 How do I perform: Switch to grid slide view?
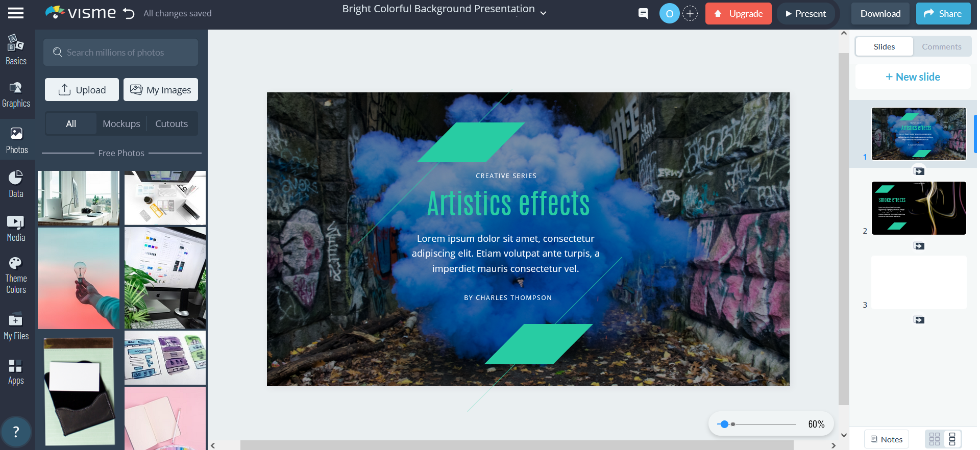pyautogui.click(x=935, y=439)
